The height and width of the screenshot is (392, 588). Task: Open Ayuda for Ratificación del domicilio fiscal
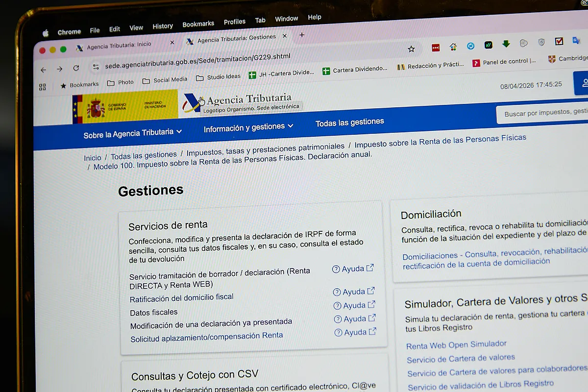point(354,292)
